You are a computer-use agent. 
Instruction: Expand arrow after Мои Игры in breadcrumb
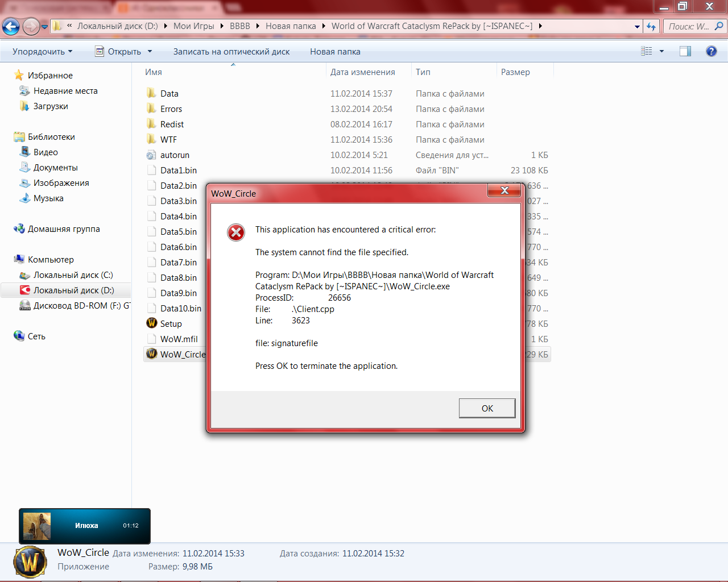222,26
